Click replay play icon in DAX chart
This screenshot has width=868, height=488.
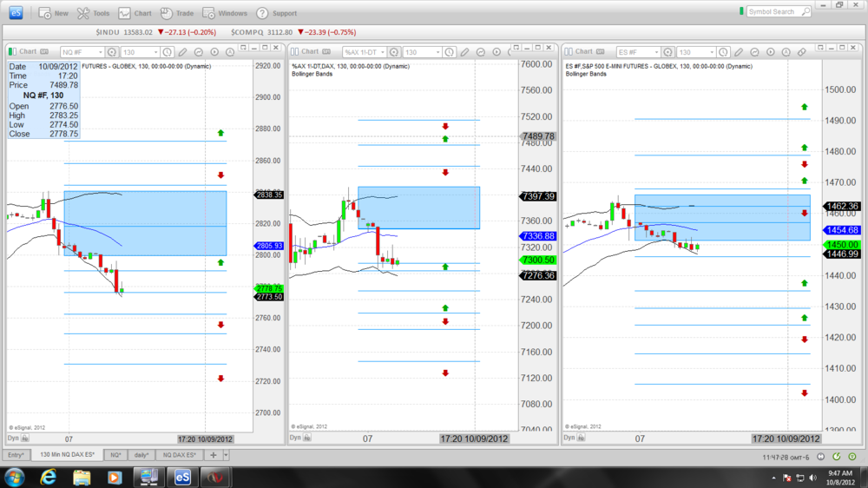496,52
